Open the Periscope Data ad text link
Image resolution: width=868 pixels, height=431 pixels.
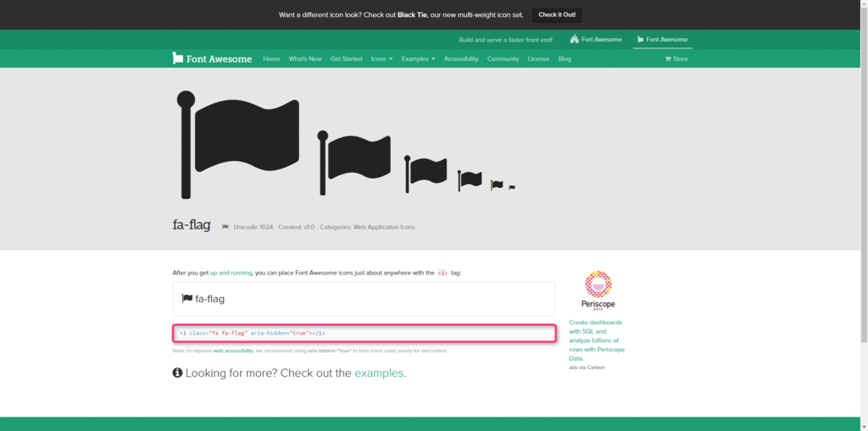click(597, 340)
